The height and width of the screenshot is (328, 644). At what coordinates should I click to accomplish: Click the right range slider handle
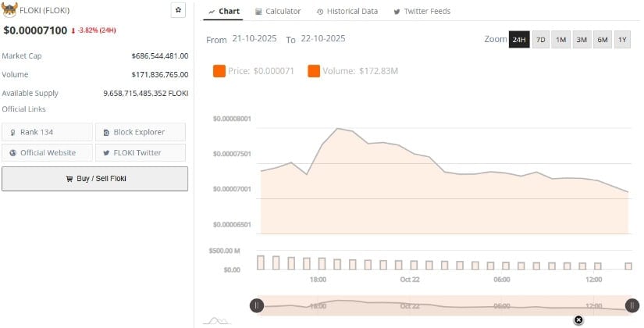tap(631, 305)
